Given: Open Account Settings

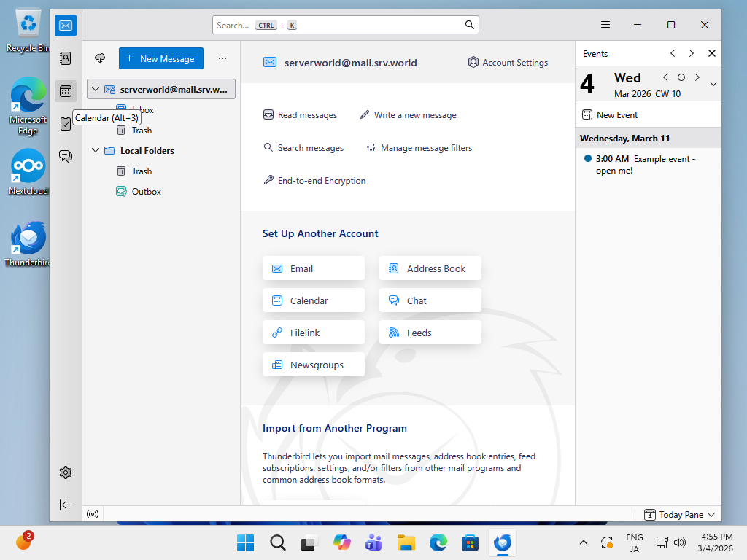Looking at the screenshot, I should (x=508, y=63).
